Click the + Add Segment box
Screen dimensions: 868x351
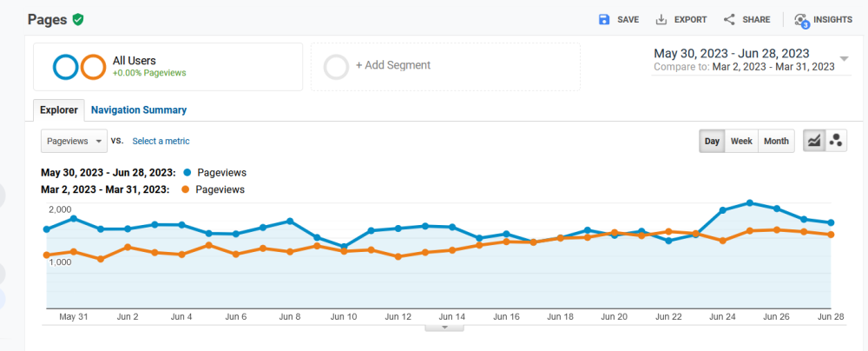445,66
